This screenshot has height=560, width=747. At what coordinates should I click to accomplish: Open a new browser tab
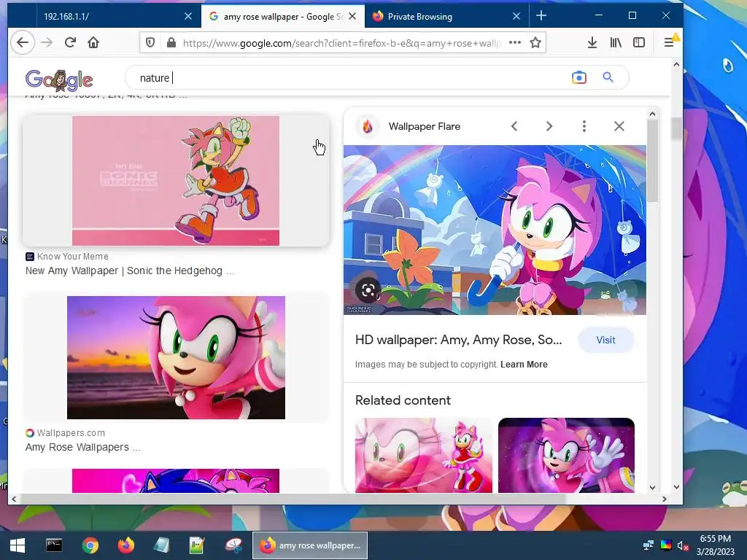[x=541, y=16]
